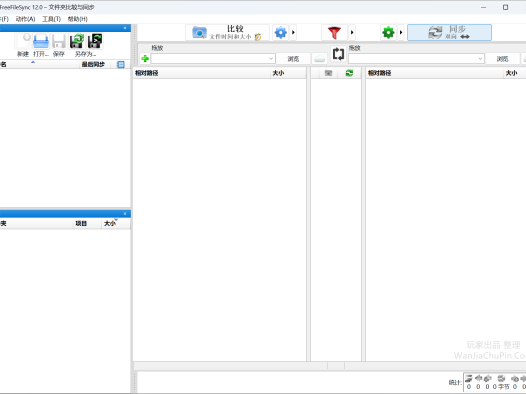Swap sides with the center arrows icon
This screenshot has height=394, width=526.
[x=338, y=54]
